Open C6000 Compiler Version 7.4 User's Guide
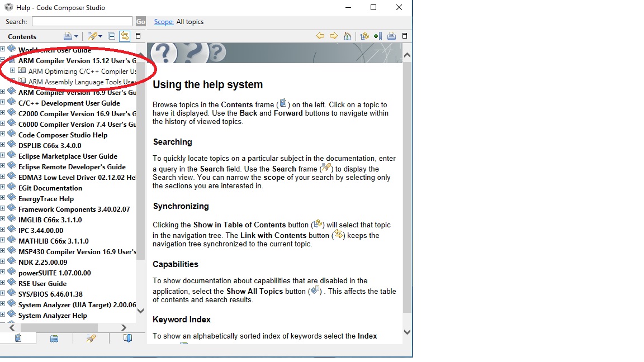This screenshot has height=362, width=644. pos(77,125)
